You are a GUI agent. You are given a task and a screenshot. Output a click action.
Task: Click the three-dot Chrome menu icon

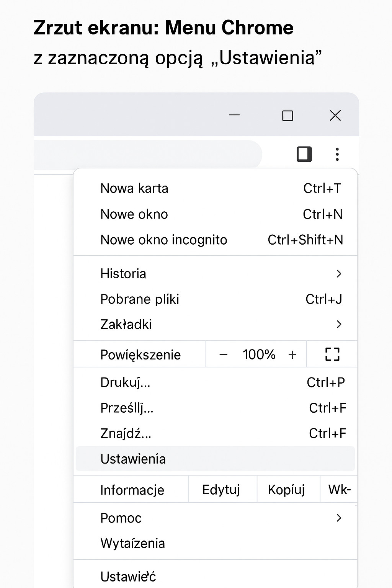[337, 154]
